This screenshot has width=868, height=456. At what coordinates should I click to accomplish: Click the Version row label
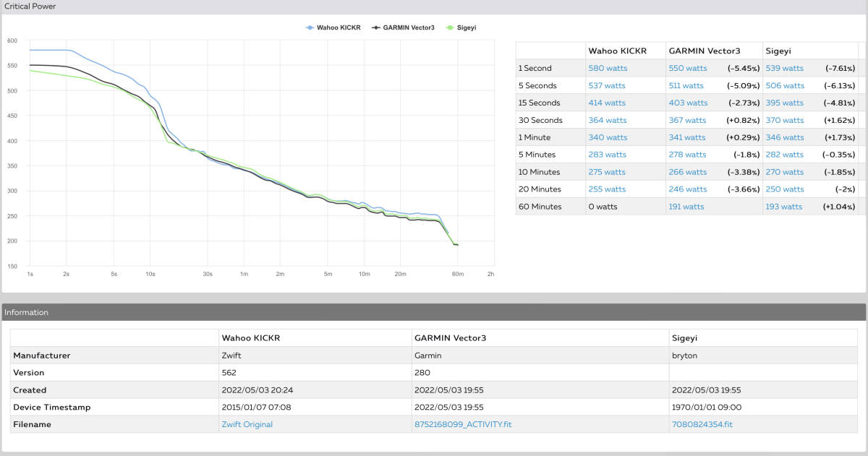click(29, 373)
